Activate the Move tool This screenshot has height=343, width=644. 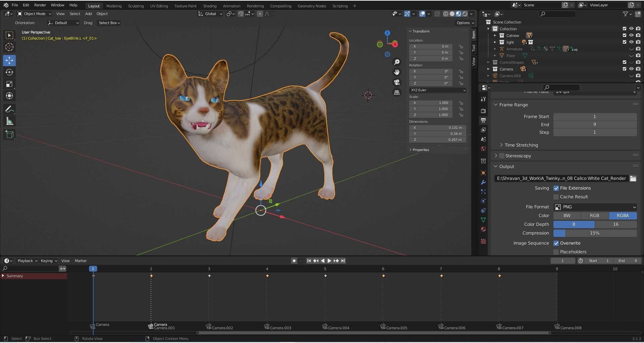pos(9,60)
